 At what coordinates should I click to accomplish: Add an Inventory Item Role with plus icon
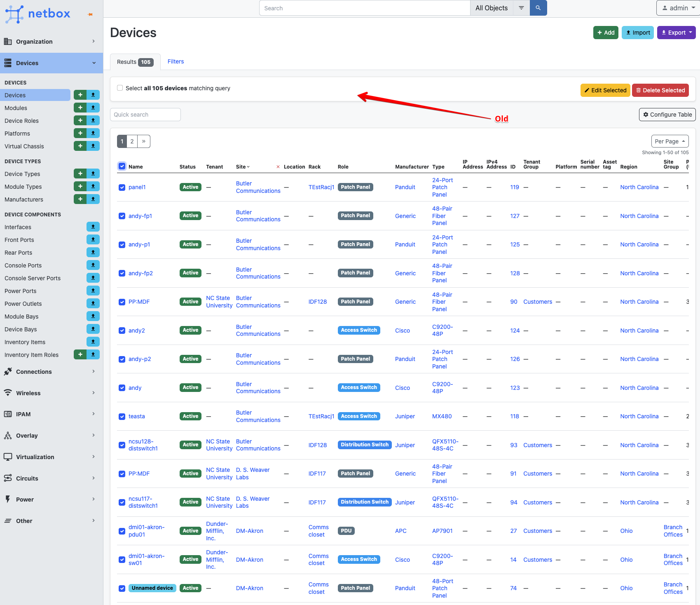click(80, 355)
